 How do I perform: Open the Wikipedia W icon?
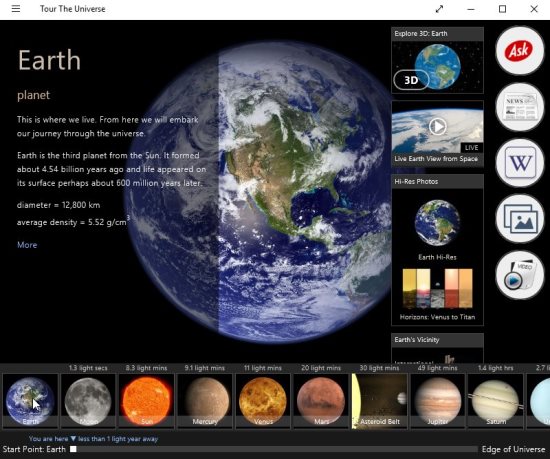click(519, 163)
